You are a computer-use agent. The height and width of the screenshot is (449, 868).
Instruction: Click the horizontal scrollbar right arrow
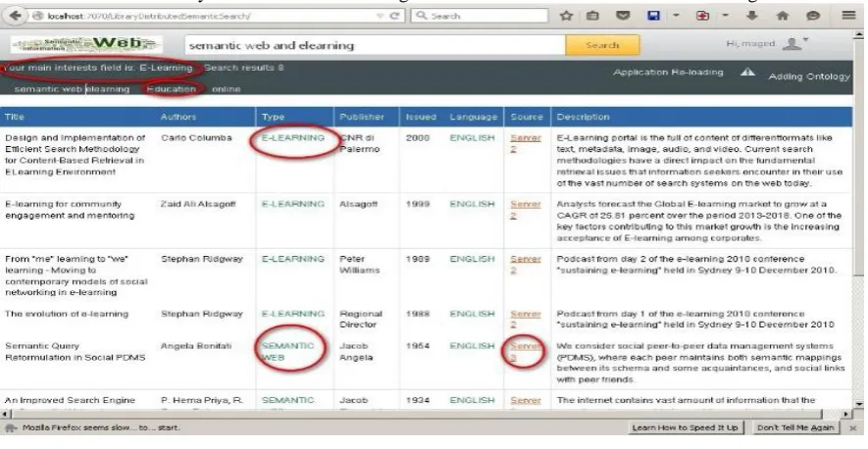coord(846,414)
